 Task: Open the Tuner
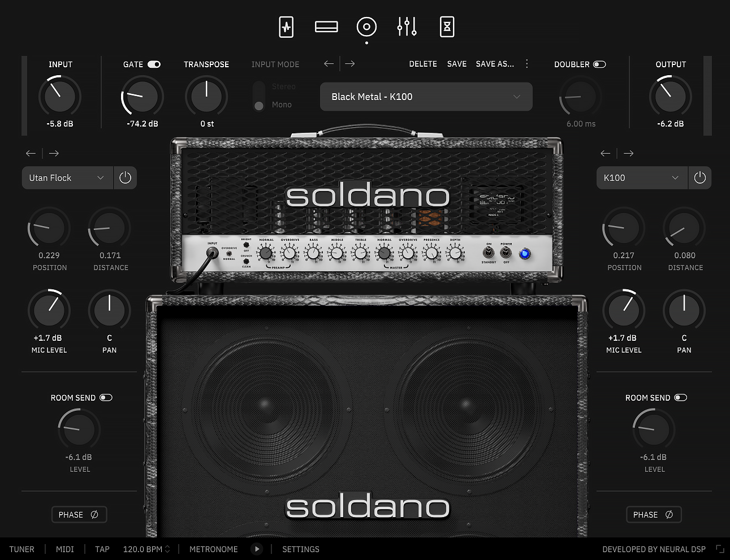22,549
